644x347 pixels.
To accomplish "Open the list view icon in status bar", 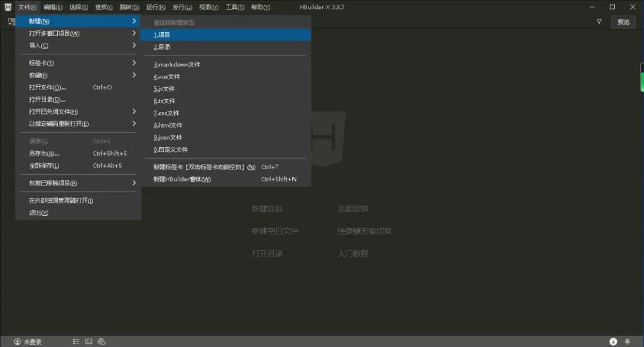I will coord(76,341).
